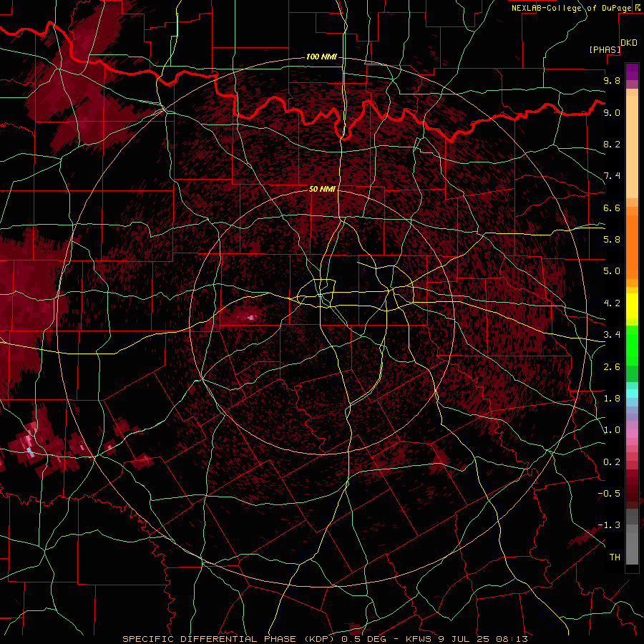Click the DKD label above the legend

(629, 43)
